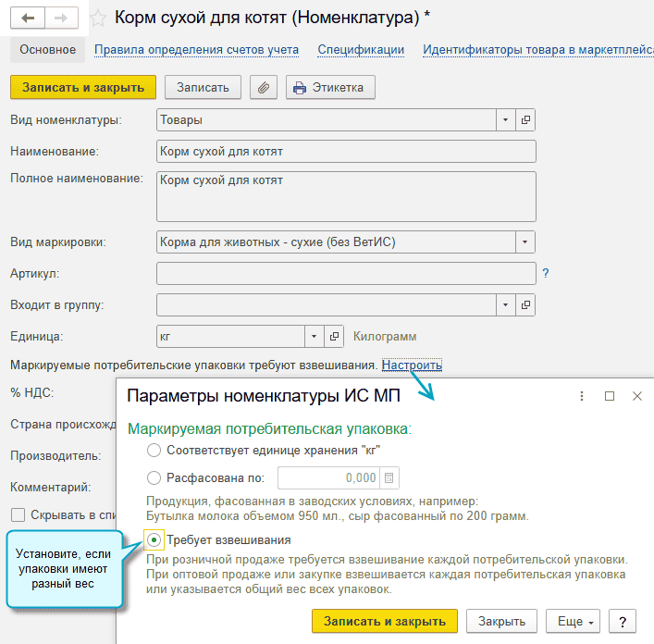Viewport: 654px width, 644px height.
Task: Select the 'Требует взвешивания' radio button
Action: [x=154, y=540]
